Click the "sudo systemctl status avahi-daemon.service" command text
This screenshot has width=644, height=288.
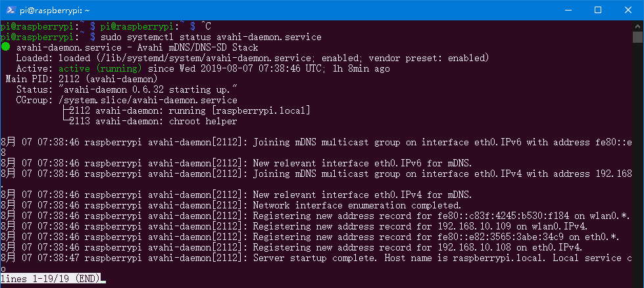point(211,37)
